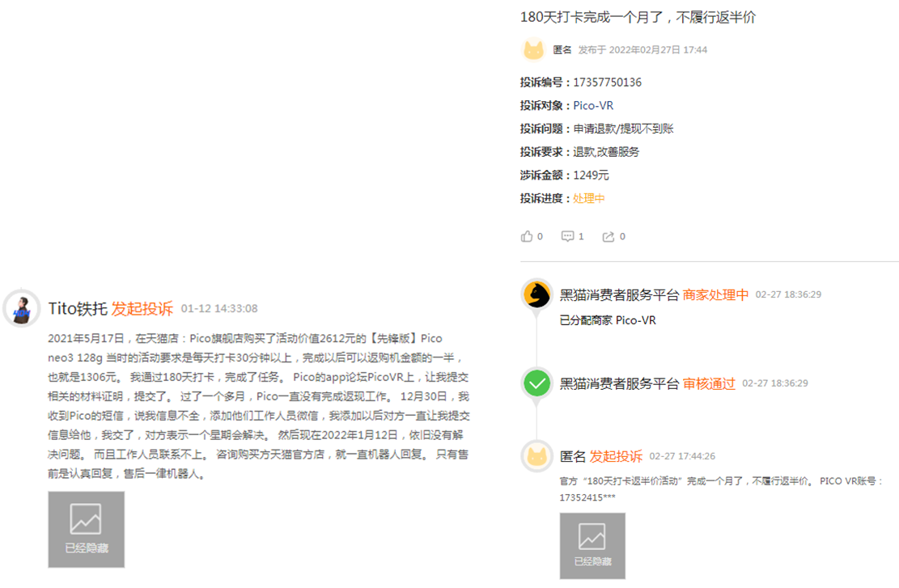Open hidden image under anonymous complaint
899x588 pixels.
[592, 546]
